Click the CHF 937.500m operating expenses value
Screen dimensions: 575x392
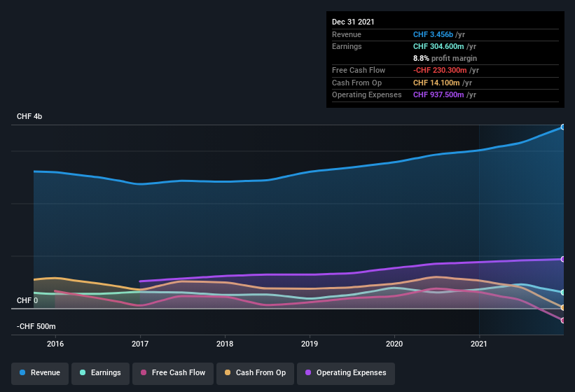point(438,95)
